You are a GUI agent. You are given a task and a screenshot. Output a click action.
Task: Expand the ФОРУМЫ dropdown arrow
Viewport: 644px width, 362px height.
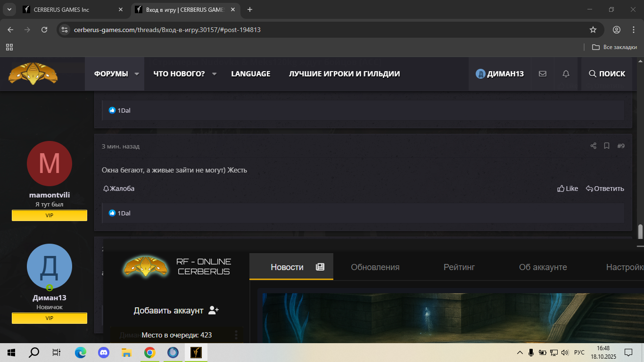point(137,74)
